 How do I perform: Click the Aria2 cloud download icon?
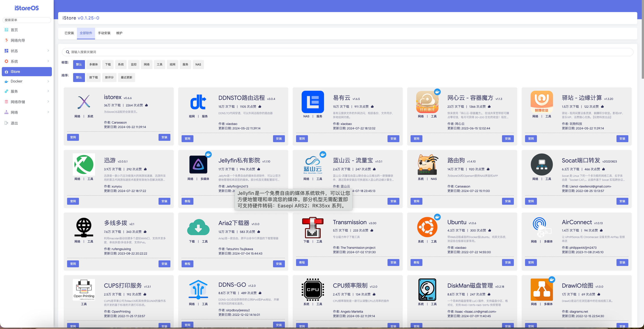click(x=198, y=227)
